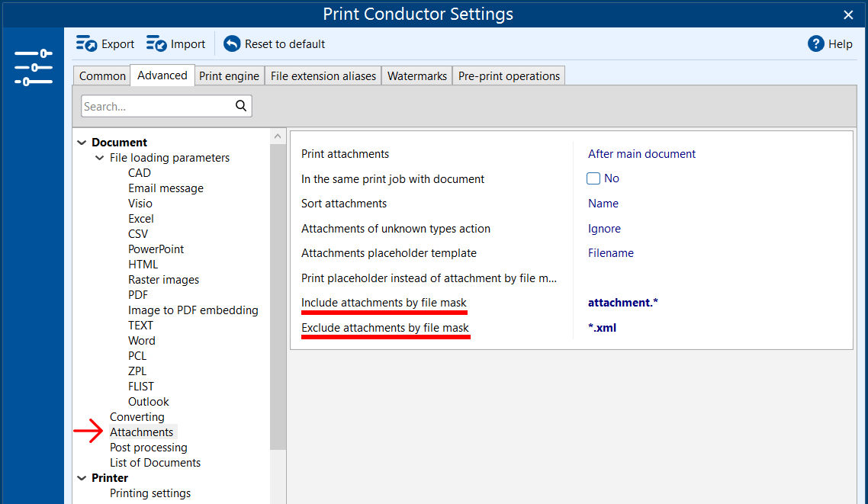This screenshot has height=504, width=868.
Task: Select Post processing tree item
Action: [x=149, y=448]
